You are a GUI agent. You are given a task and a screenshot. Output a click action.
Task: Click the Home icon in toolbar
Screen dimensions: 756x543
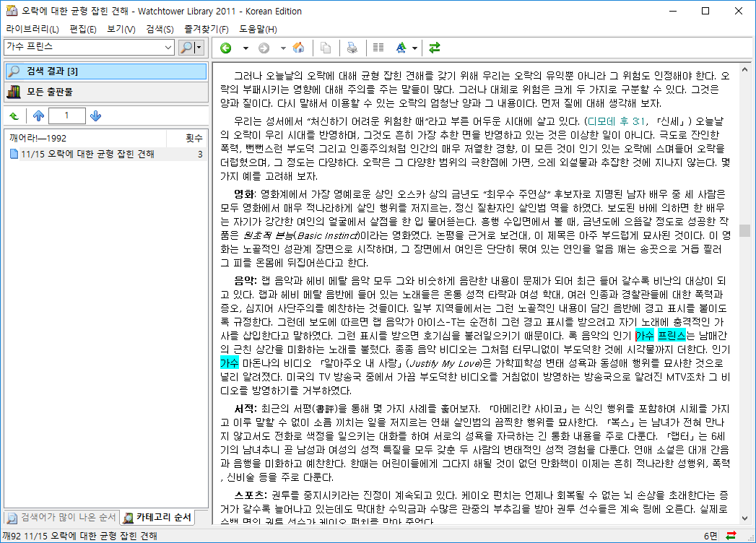point(298,48)
